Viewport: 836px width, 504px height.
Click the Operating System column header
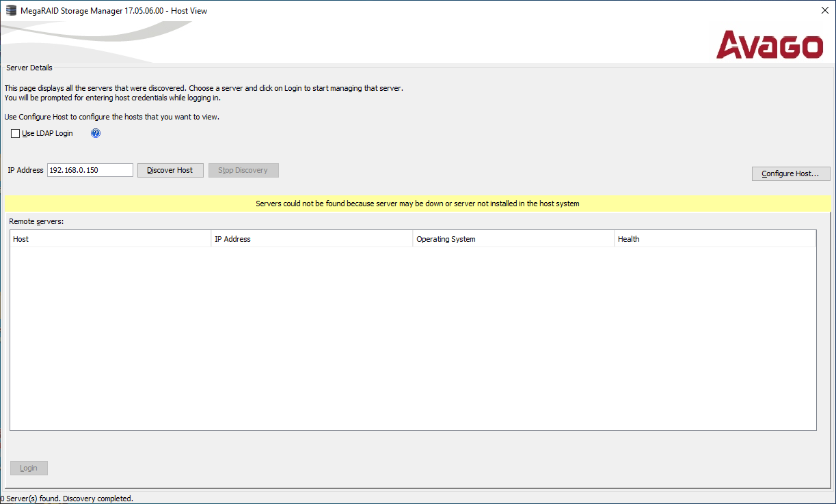(514, 239)
